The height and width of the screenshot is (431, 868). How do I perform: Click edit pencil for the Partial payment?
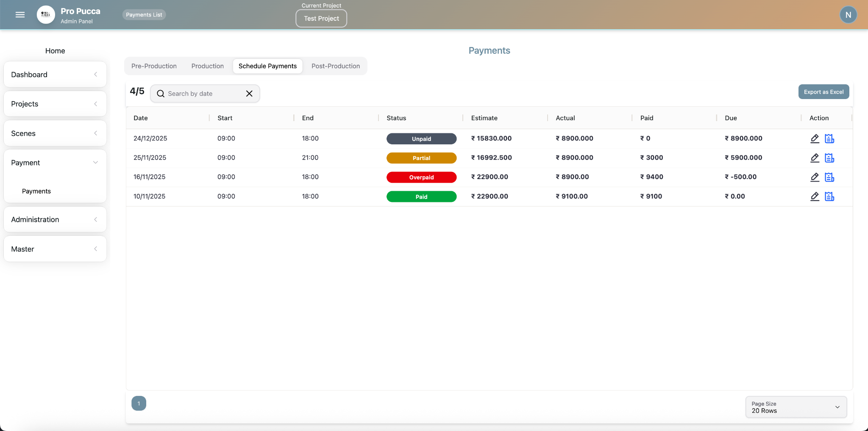tap(815, 158)
